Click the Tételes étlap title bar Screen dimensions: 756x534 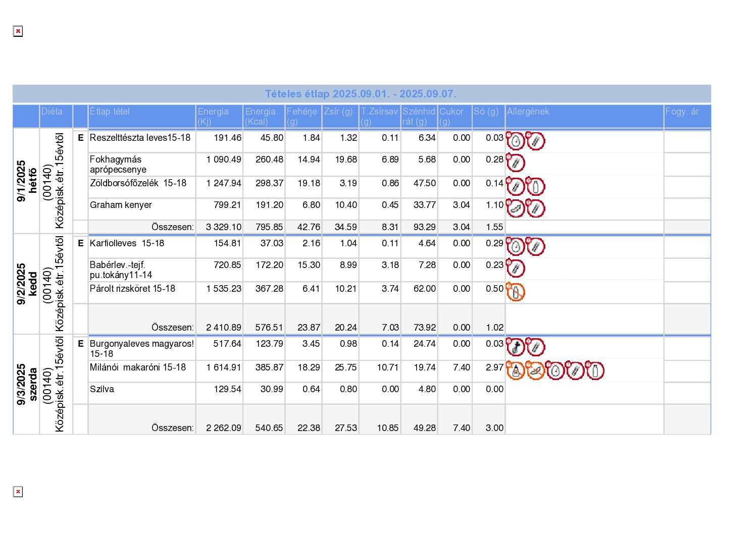(361, 94)
